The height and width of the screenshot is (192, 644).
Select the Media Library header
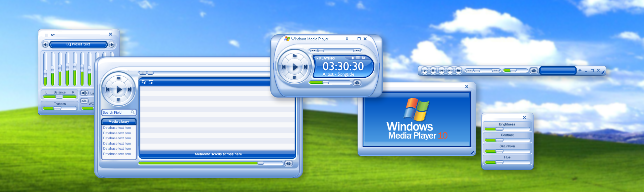[119, 122]
